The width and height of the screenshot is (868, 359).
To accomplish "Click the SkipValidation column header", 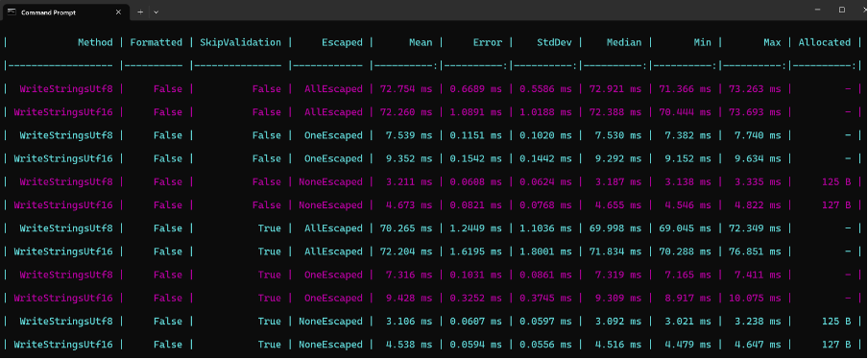I will pyautogui.click(x=240, y=42).
